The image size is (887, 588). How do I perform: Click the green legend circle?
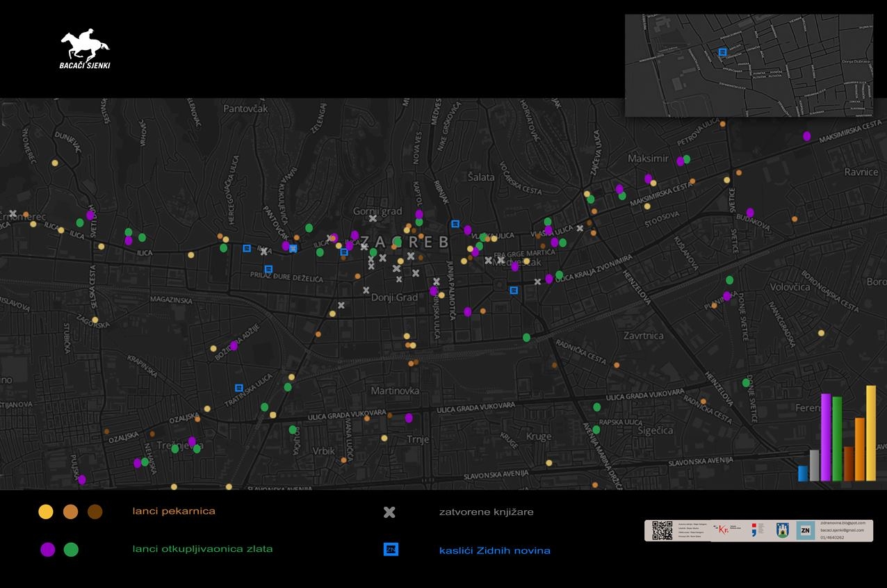click(71, 550)
